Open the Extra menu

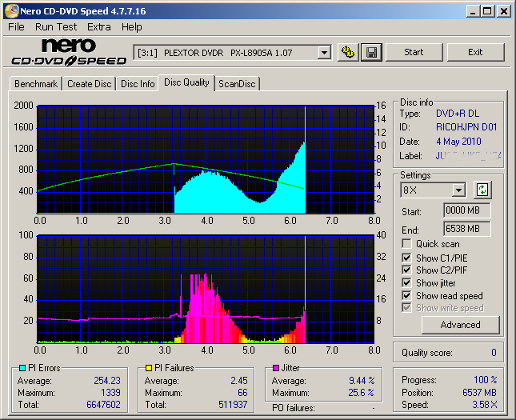click(x=99, y=26)
